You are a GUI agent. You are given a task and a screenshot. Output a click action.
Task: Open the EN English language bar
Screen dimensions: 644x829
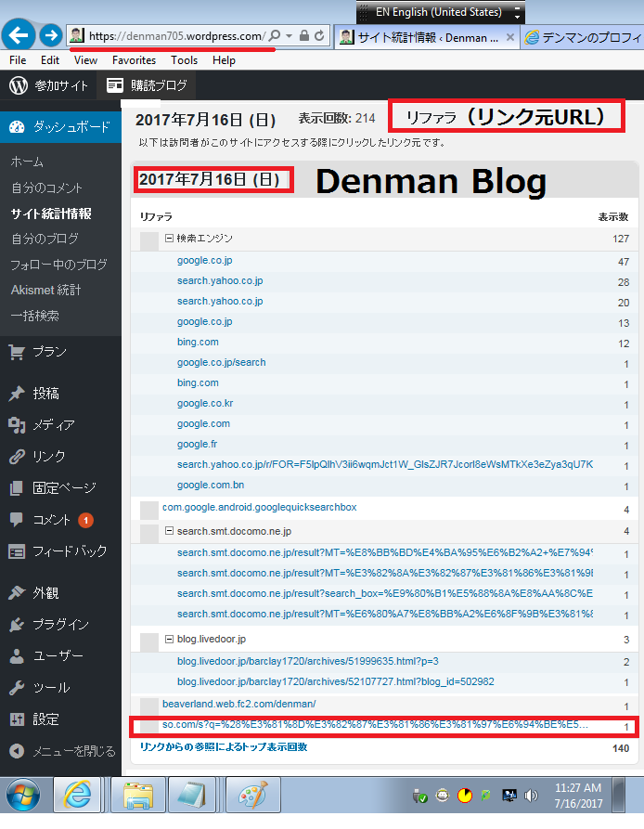click(440, 12)
